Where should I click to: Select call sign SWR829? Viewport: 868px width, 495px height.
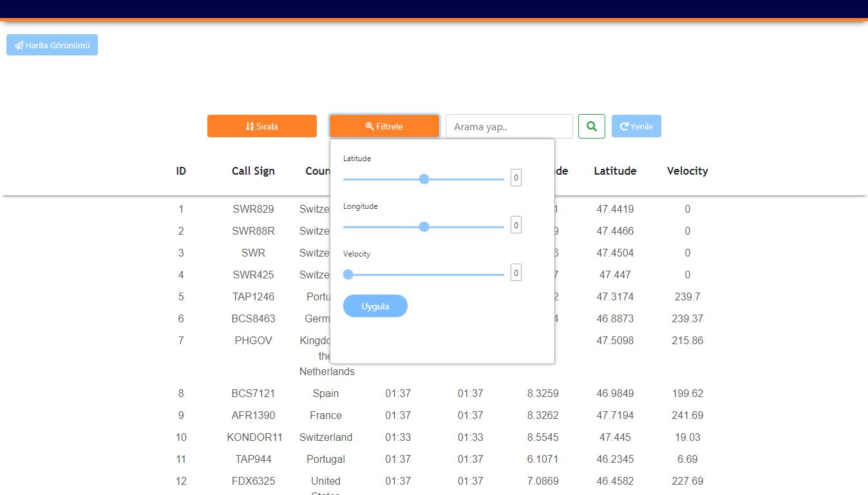coord(253,209)
